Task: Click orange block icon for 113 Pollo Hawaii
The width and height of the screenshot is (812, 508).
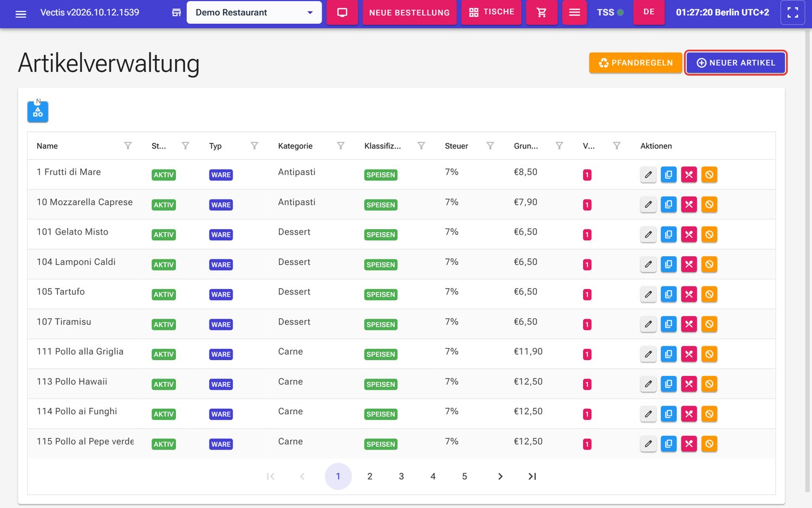Action: pos(709,384)
